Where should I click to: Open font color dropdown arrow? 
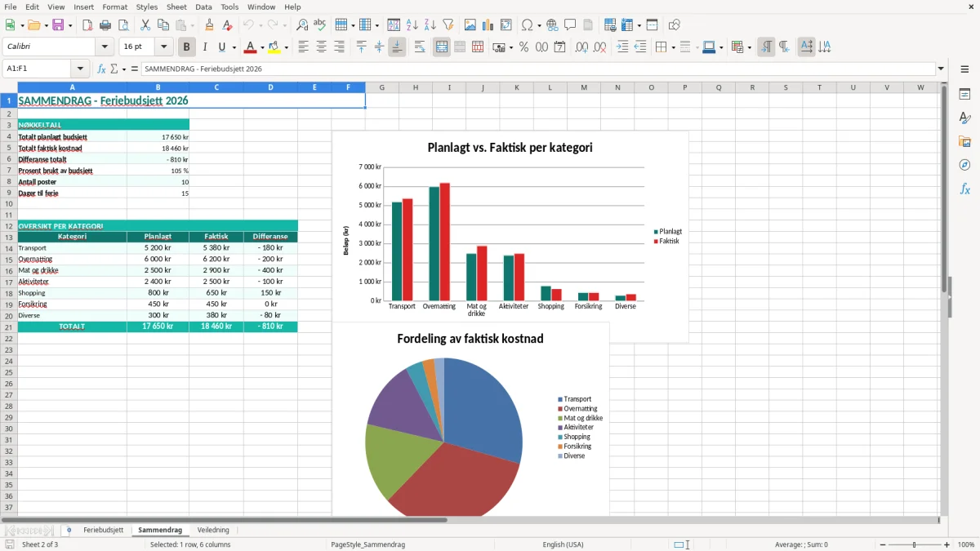pos(262,47)
